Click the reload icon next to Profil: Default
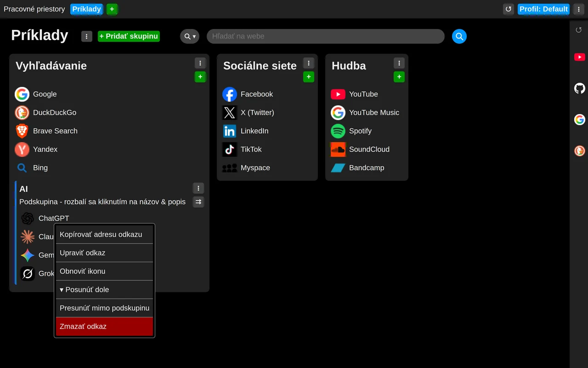 point(509,9)
